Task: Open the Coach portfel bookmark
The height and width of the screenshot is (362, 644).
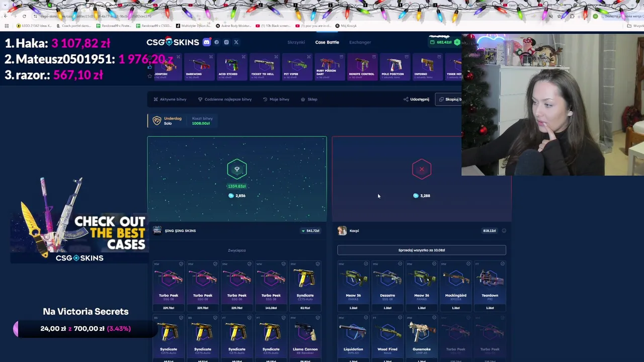Action: (x=74, y=26)
